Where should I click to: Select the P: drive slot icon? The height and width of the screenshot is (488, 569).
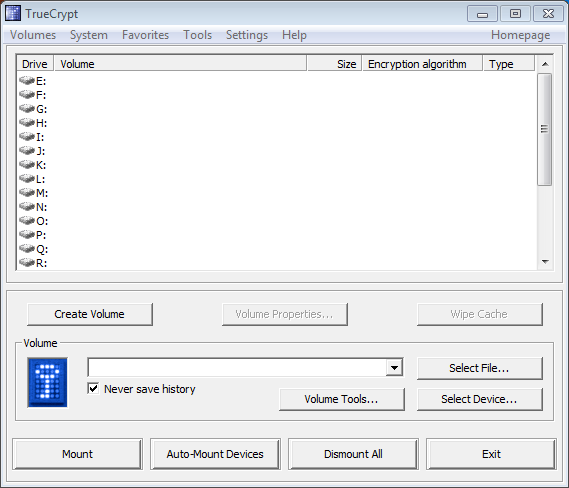(27, 234)
